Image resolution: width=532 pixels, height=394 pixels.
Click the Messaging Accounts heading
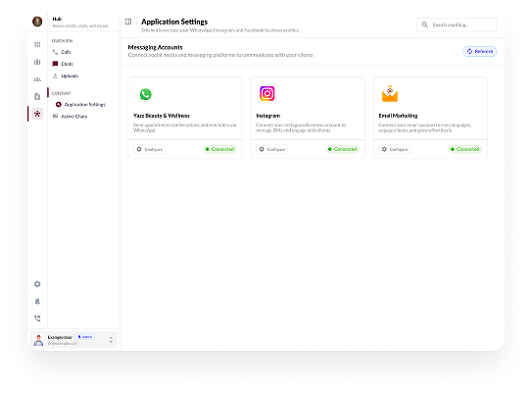click(155, 47)
